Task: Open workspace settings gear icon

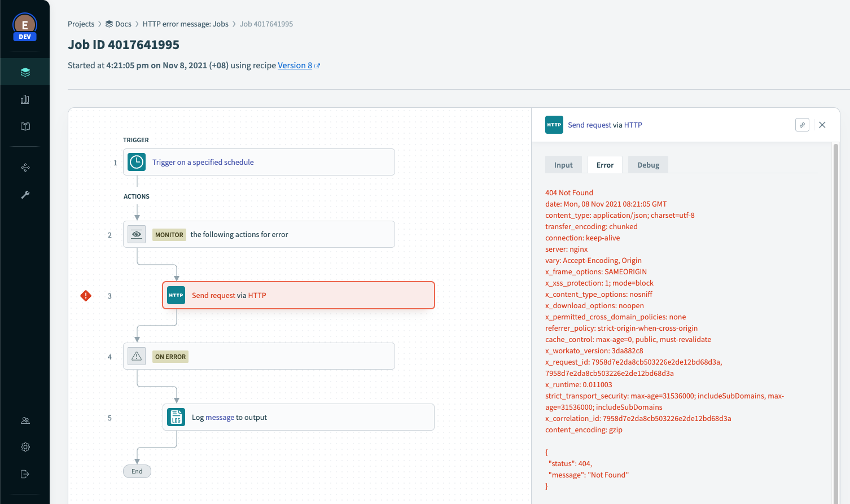Action: point(25,446)
